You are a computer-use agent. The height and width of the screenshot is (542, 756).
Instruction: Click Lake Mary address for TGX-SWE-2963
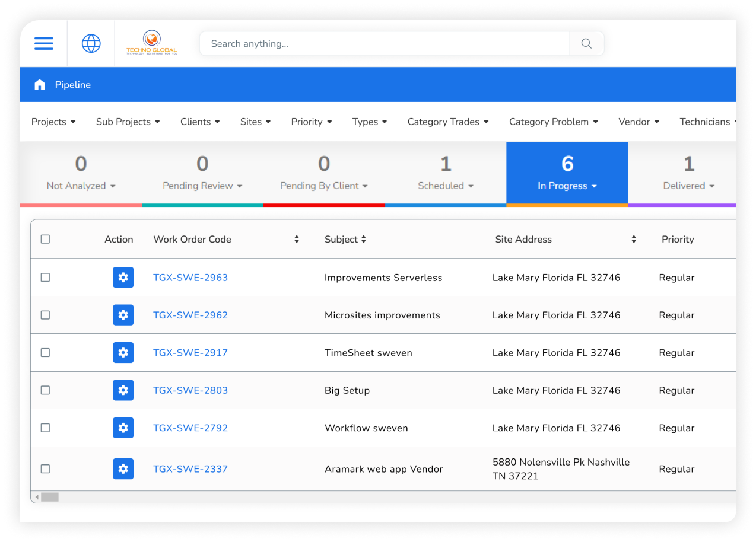557,278
